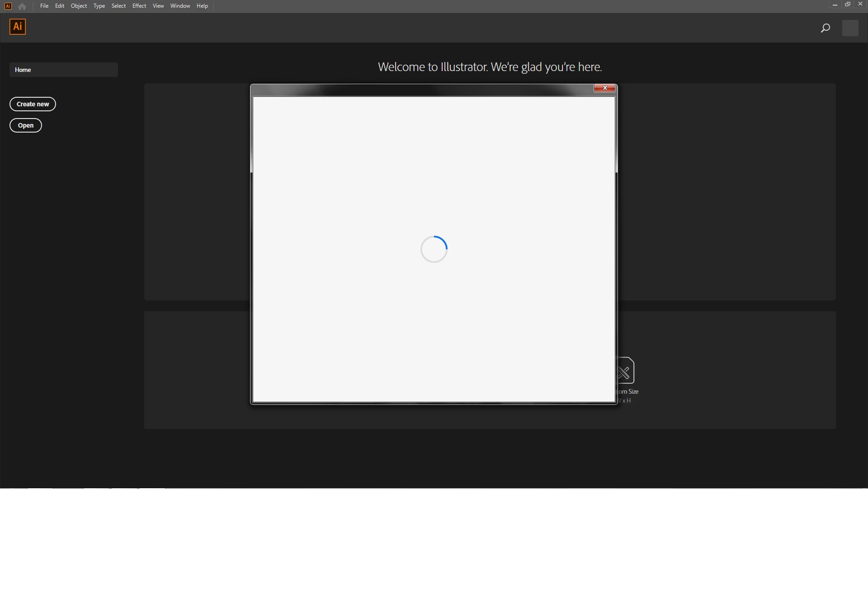Open the Edit menu

60,6
